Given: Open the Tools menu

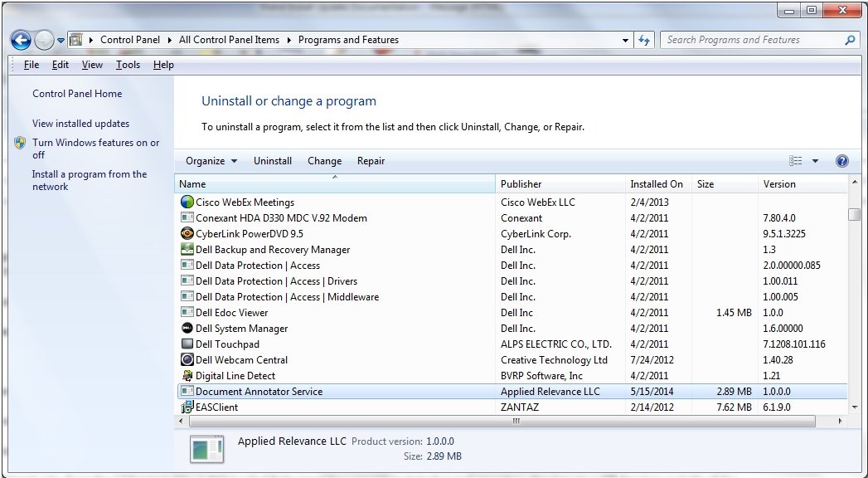Looking at the screenshot, I should click(x=128, y=65).
